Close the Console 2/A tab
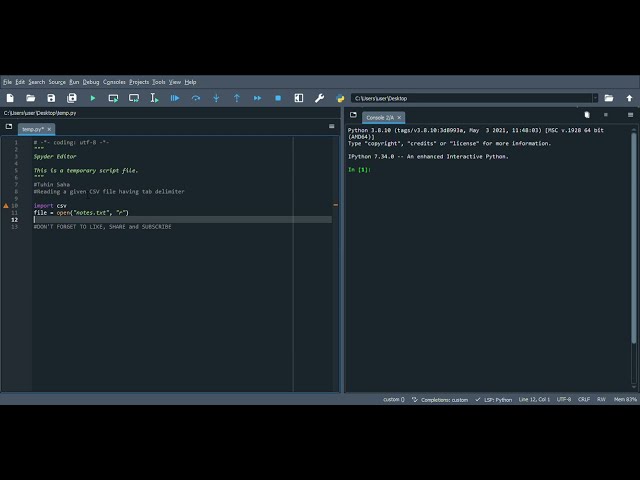640x480 pixels. 399,118
